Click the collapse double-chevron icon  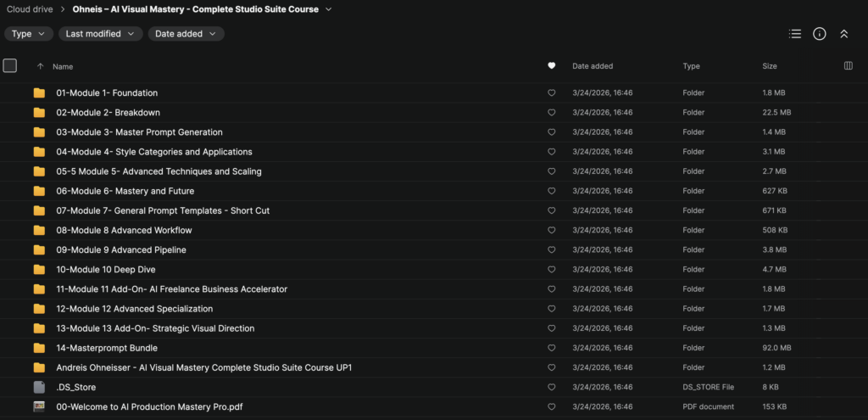tap(843, 34)
